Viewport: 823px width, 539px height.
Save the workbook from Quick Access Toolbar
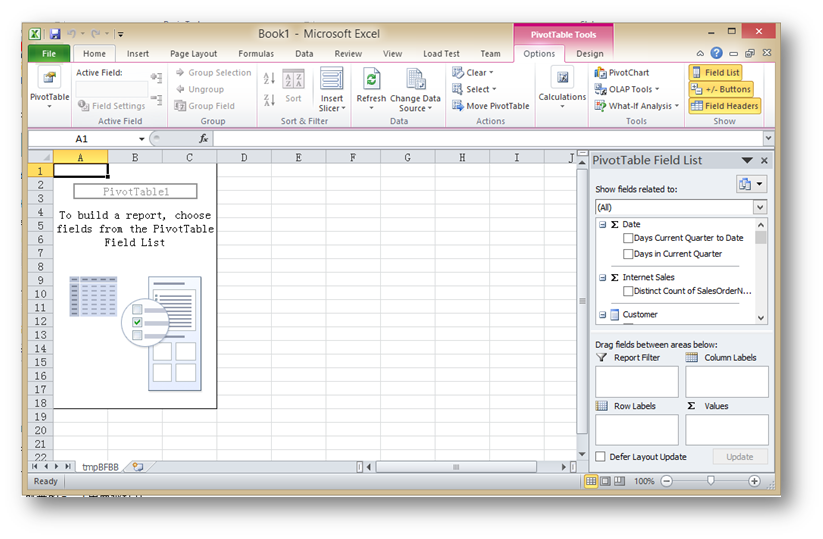(x=55, y=34)
